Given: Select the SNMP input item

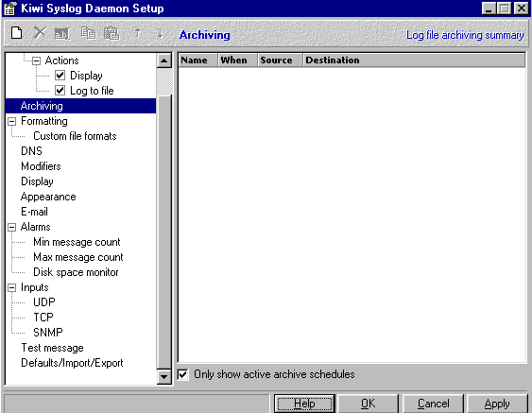Looking at the screenshot, I should click(48, 333).
